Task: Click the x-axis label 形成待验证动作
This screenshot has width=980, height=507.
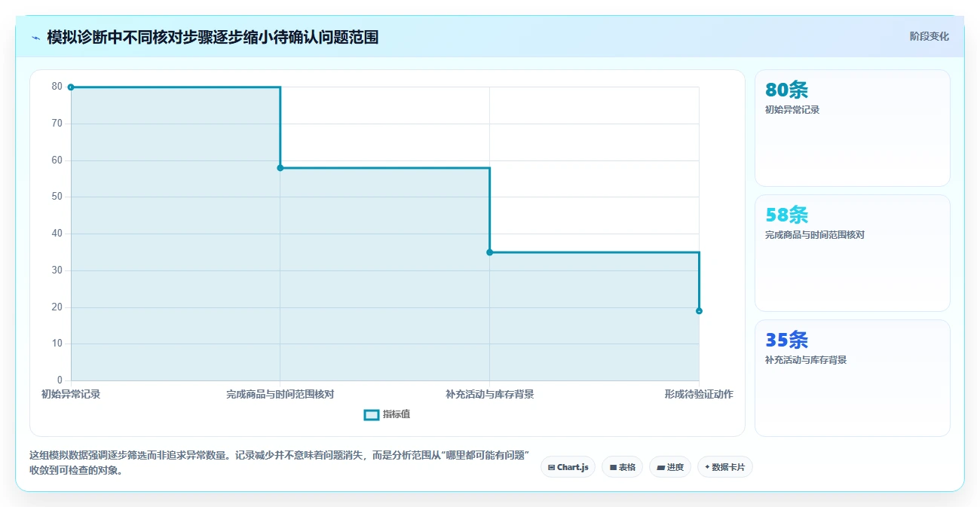Action: [x=699, y=394]
